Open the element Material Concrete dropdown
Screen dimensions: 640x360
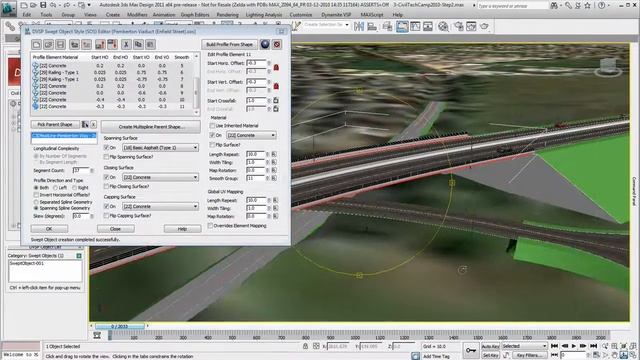pos(251,135)
